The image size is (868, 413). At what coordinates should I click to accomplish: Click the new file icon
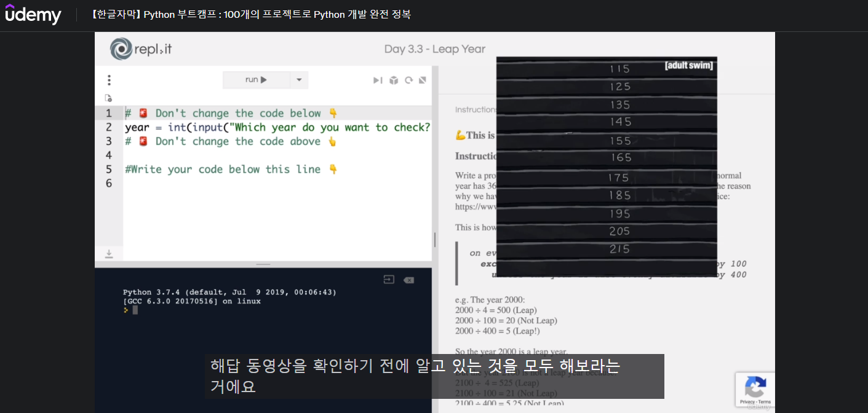[109, 98]
